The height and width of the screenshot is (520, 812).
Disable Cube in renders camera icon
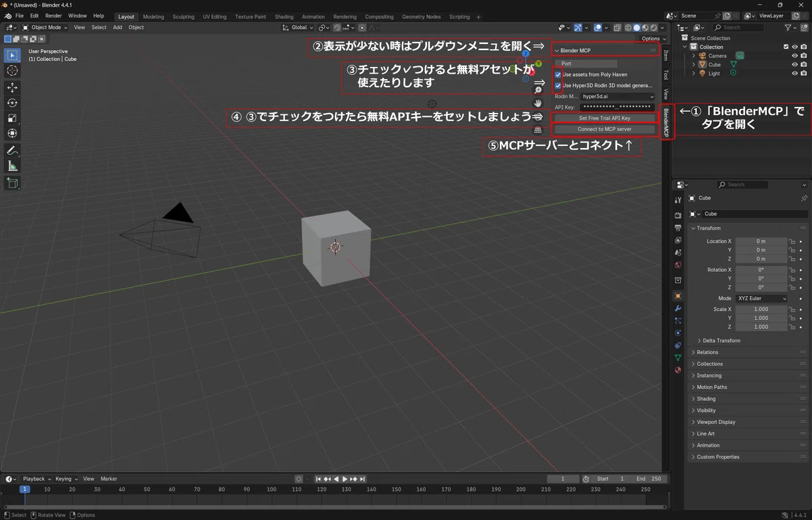(803, 64)
